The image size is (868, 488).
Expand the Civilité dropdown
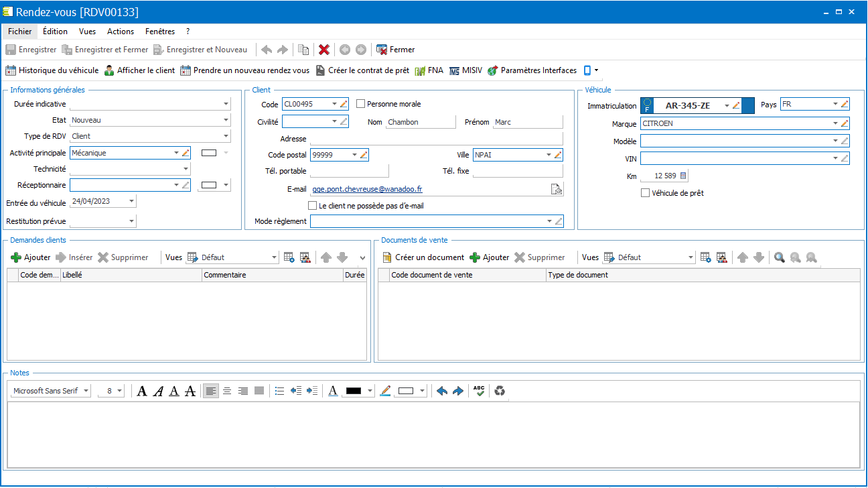point(335,121)
